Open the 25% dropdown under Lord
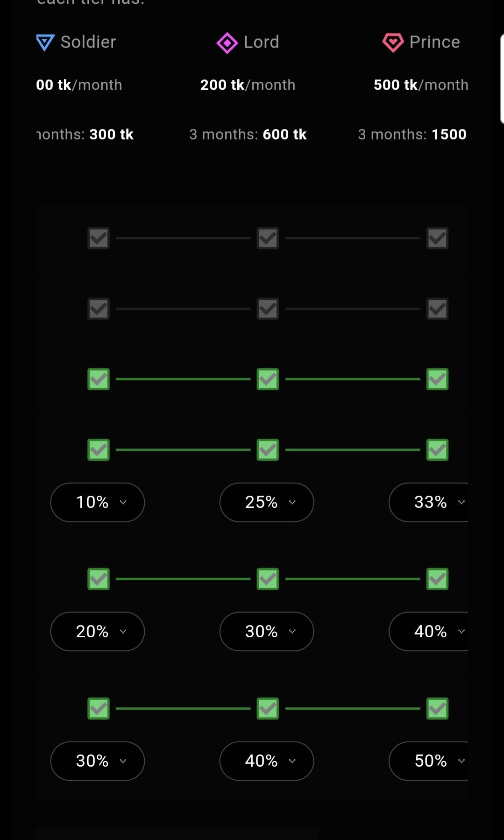Image resolution: width=504 pixels, height=840 pixels. coord(267,502)
